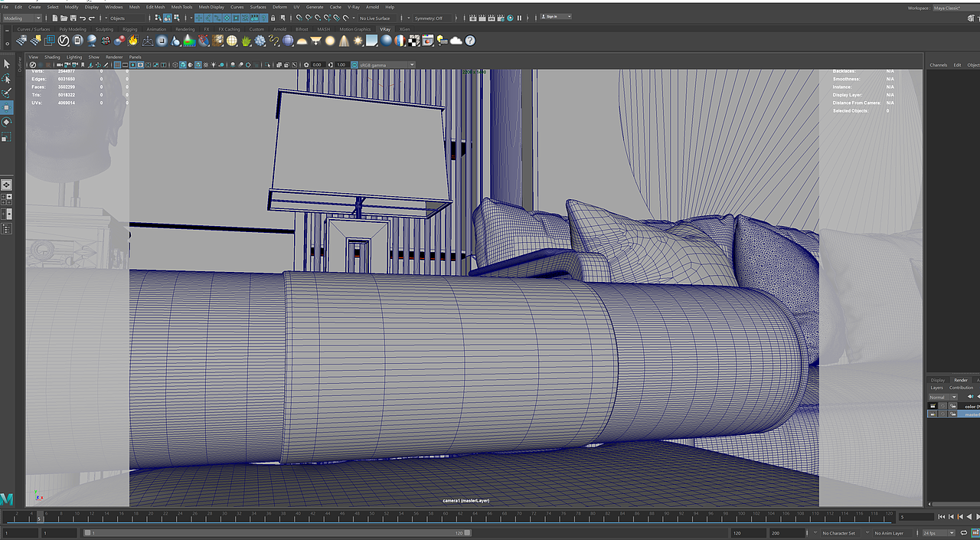Screen dimensions: 980x540
Task: Create a V-Ray dome light
Action: (x=302, y=40)
